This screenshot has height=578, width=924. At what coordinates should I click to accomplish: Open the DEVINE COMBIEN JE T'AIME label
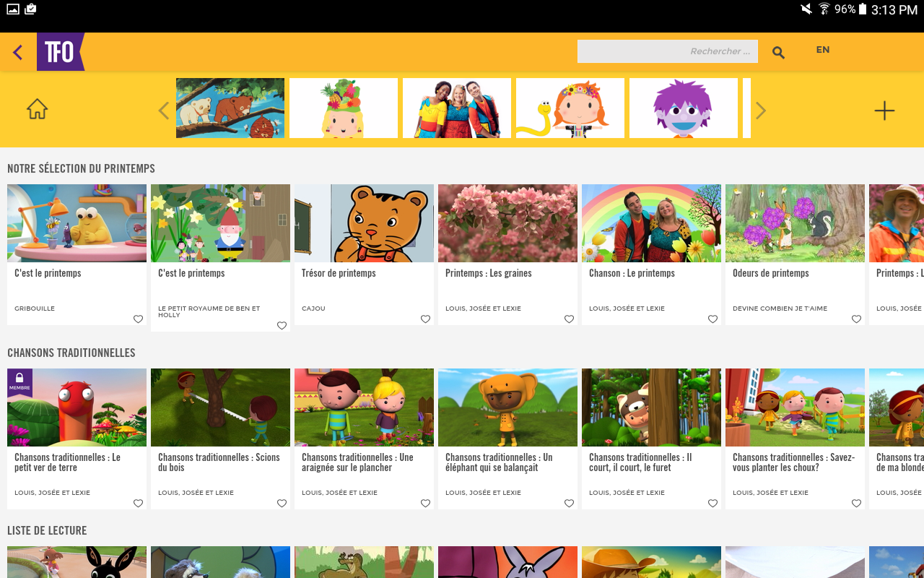pyautogui.click(x=780, y=309)
